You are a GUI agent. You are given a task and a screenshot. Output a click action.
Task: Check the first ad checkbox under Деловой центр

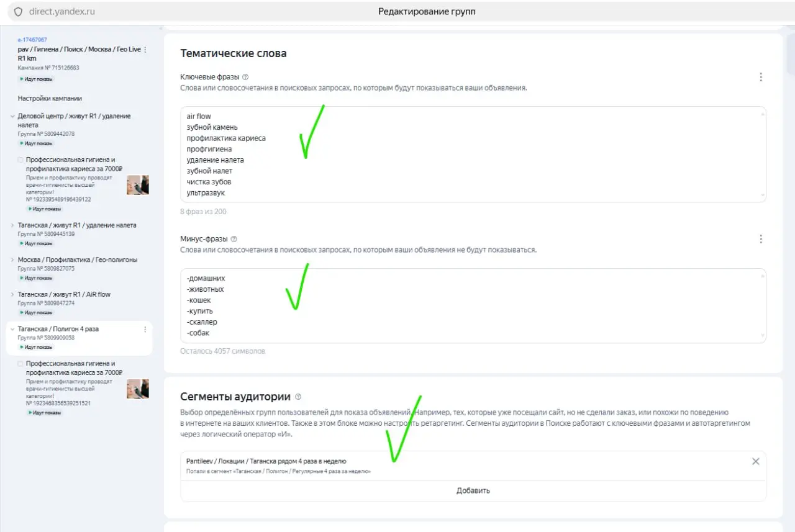click(x=20, y=160)
